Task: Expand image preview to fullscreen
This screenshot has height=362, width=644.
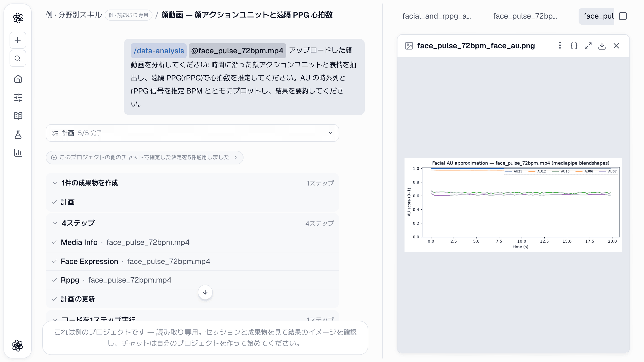Action: tap(588, 46)
